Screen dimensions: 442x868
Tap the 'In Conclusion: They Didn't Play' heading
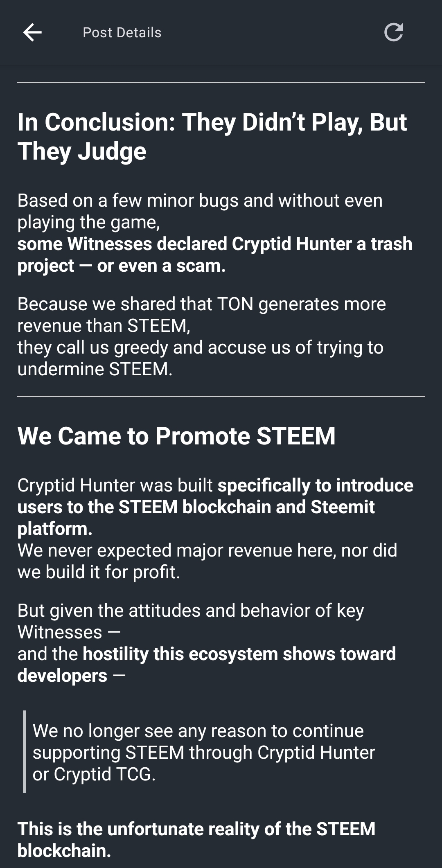212,137
